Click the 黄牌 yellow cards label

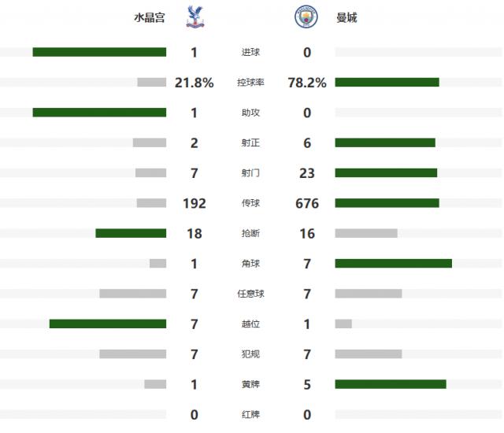250,384
